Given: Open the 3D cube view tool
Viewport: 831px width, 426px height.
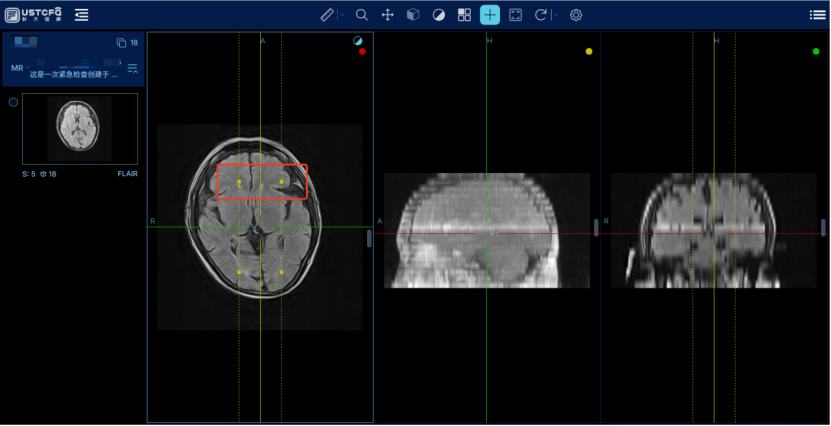Looking at the screenshot, I should click(x=413, y=15).
